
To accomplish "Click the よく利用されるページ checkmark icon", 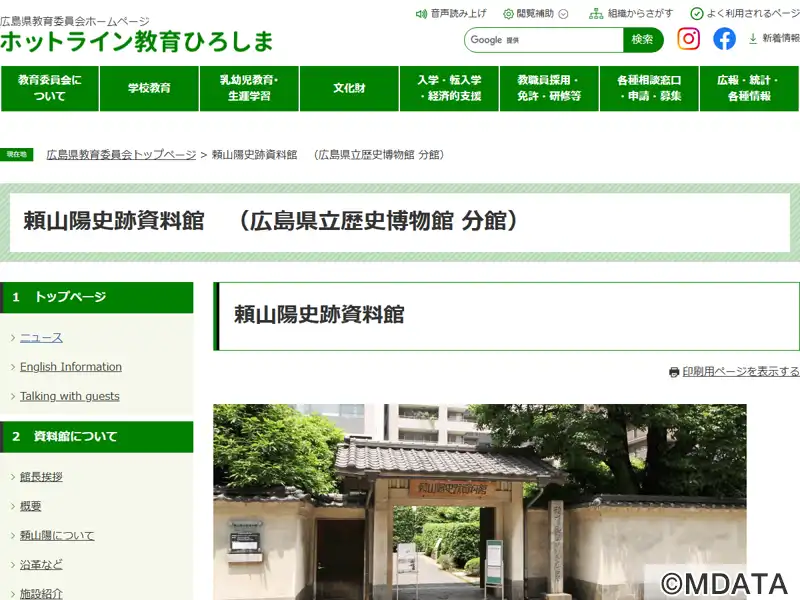I will click(x=697, y=14).
